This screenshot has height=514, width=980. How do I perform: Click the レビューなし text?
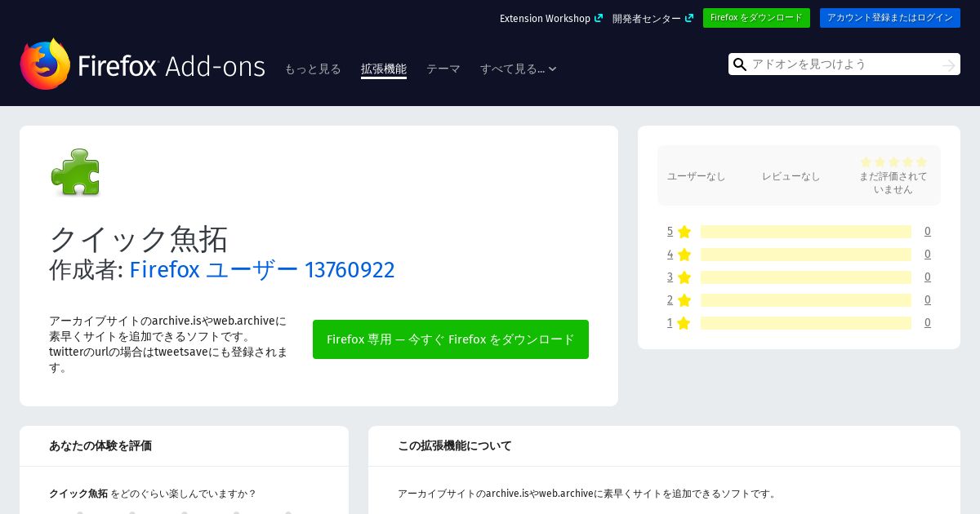791,176
